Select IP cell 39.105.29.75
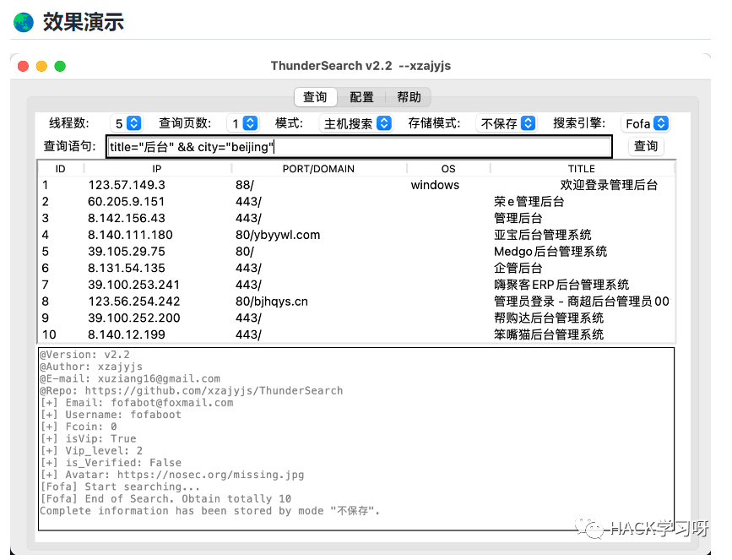The image size is (732, 560). coord(127,252)
